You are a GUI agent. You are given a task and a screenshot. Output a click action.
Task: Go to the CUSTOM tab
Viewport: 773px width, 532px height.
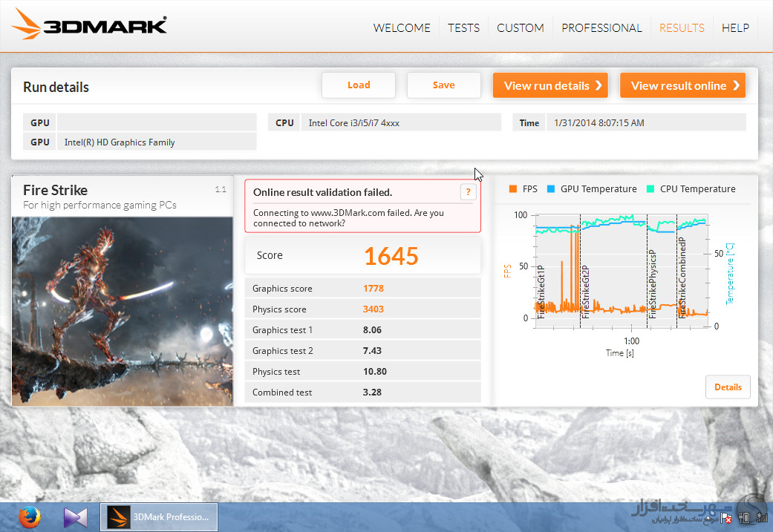pos(520,27)
